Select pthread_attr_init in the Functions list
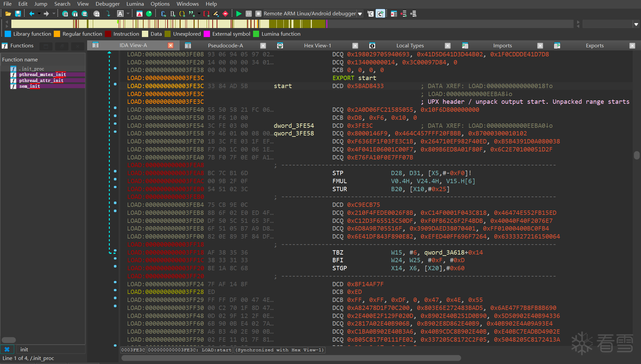The height and width of the screenshot is (364, 641). [x=43, y=80]
